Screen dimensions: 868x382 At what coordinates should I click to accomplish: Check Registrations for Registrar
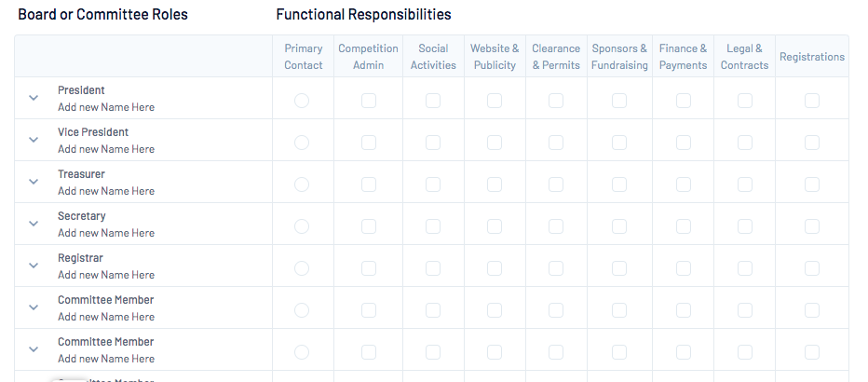[811, 268]
